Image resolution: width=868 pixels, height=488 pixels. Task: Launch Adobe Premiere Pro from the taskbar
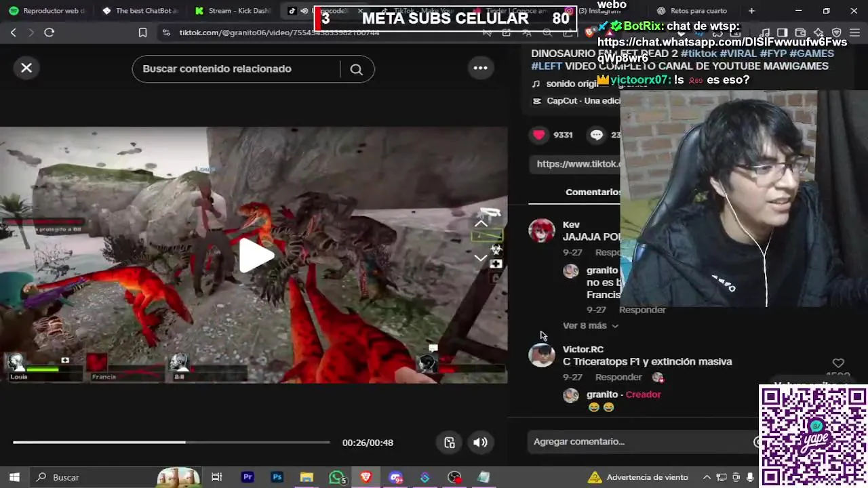(248, 477)
